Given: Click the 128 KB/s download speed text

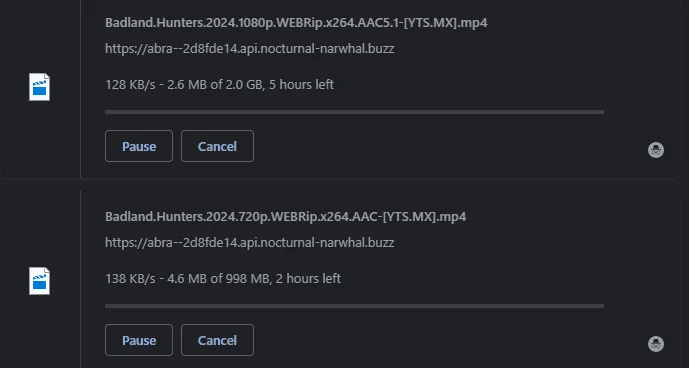Looking at the screenshot, I should [131, 84].
